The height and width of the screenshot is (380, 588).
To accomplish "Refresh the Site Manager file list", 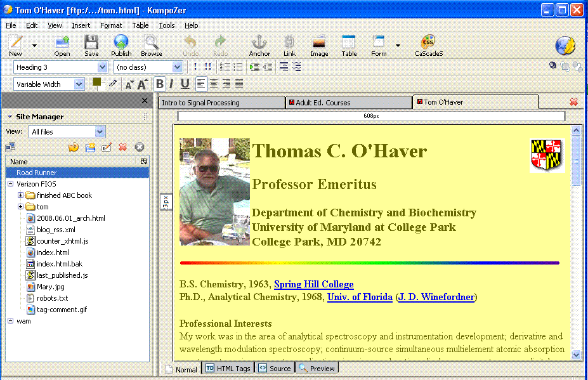I will pos(74,147).
